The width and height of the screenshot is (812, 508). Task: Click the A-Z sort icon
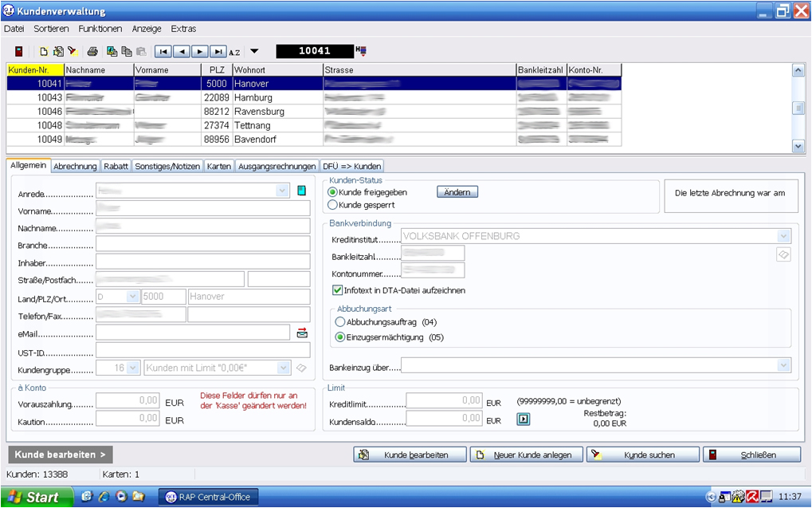pyautogui.click(x=235, y=52)
